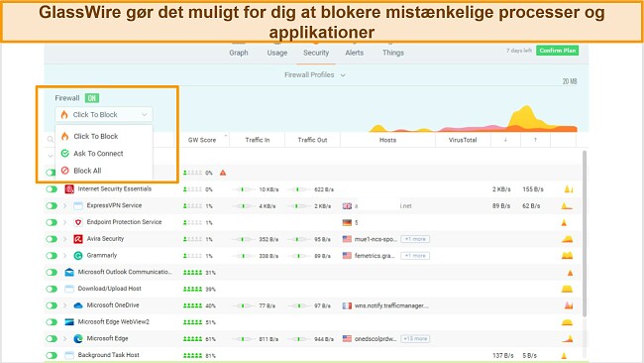Screen dimensions: 644x363
Task: Expand the Firewall Profiles dropdown
Action: [x=315, y=74]
